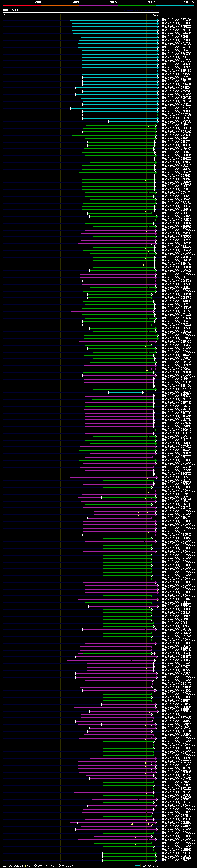The width and height of the screenshot is (197, 868).
Task: Select the UniRef100_A2RAE3 label
Action: [x=176, y=321]
